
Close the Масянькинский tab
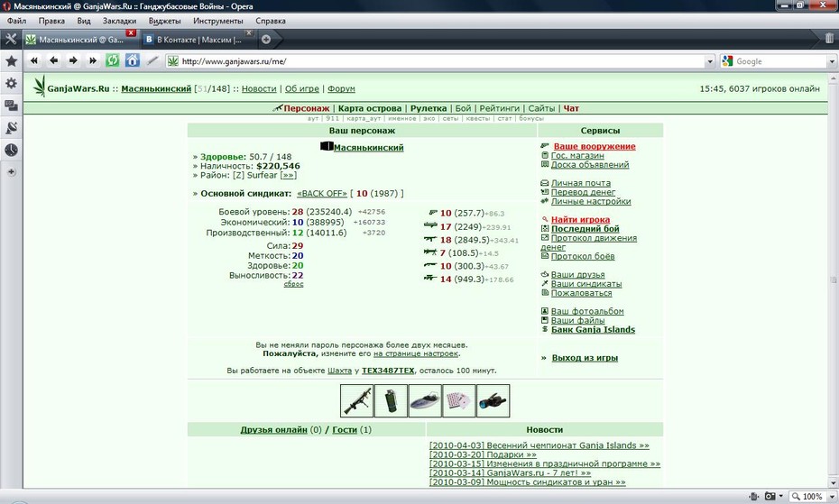[131, 33]
